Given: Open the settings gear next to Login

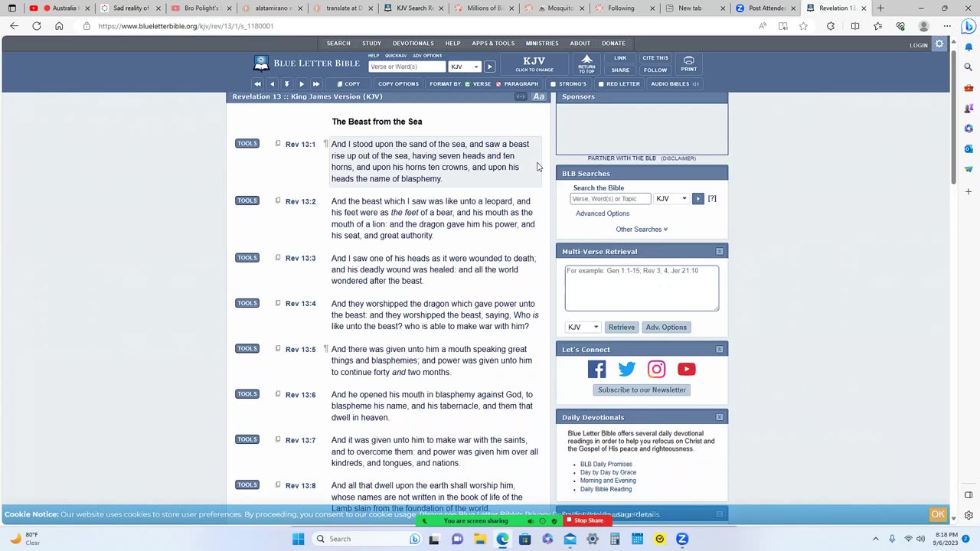Looking at the screenshot, I should point(939,44).
